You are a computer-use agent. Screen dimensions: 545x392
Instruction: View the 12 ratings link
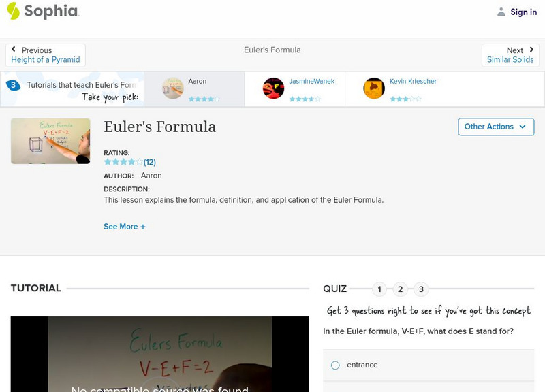[147, 162]
